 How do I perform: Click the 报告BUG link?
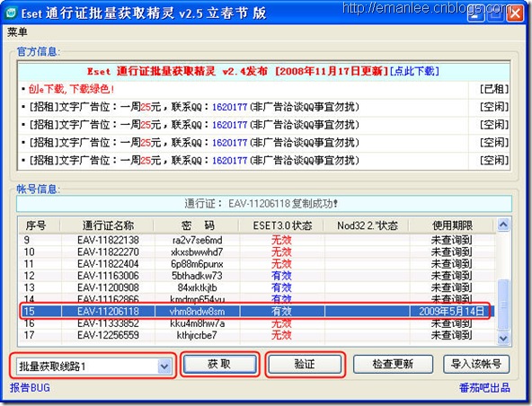pos(30,388)
